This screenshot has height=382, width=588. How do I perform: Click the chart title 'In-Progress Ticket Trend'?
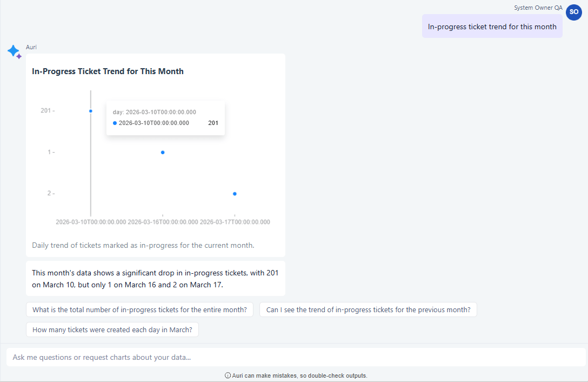108,71
